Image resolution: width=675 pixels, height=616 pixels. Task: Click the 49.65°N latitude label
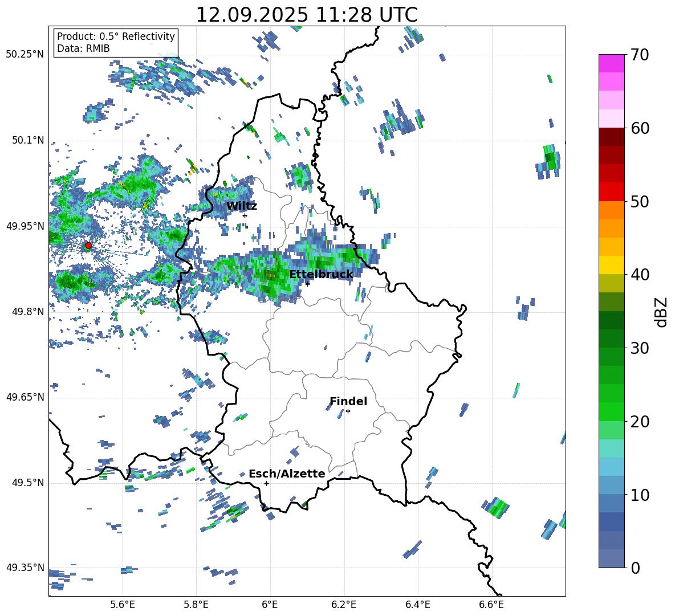tap(25, 397)
